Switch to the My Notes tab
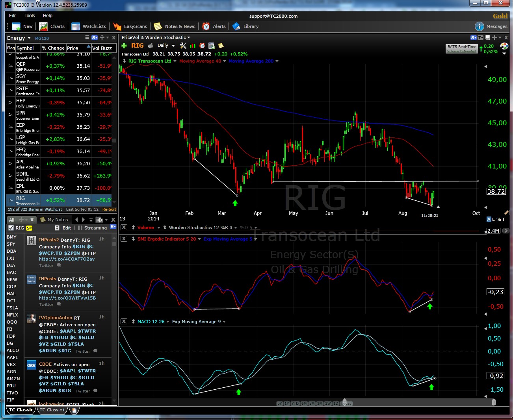The height and width of the screenshot is (420, 513). coord(54,220)
